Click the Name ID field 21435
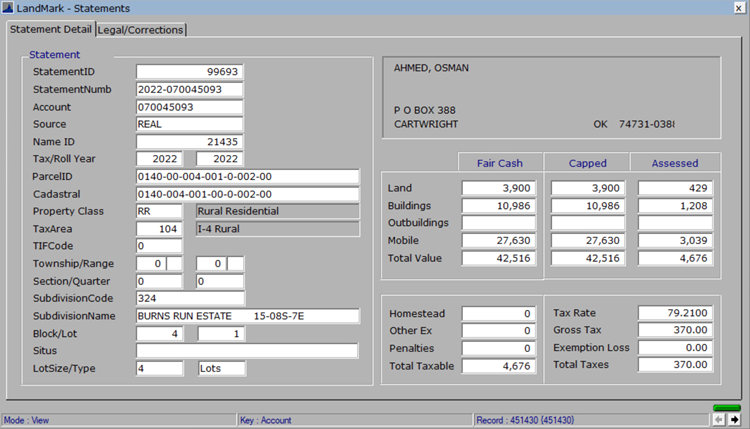Screen dimensions: 750x429 click(189, 142)
